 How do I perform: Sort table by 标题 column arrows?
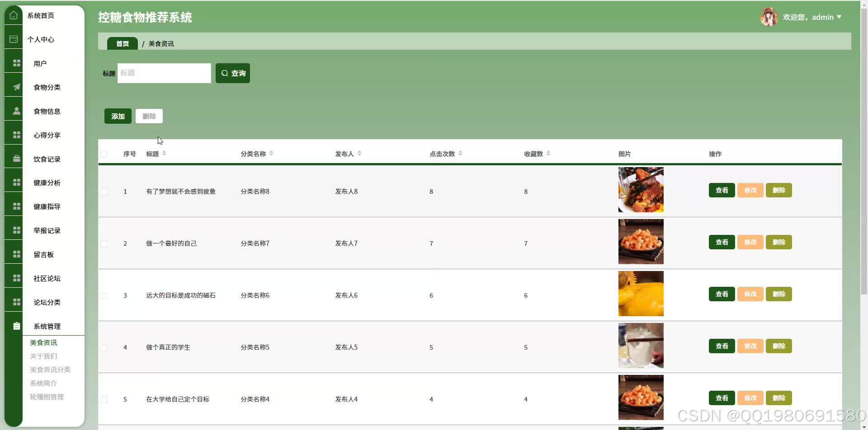(164, 154)
